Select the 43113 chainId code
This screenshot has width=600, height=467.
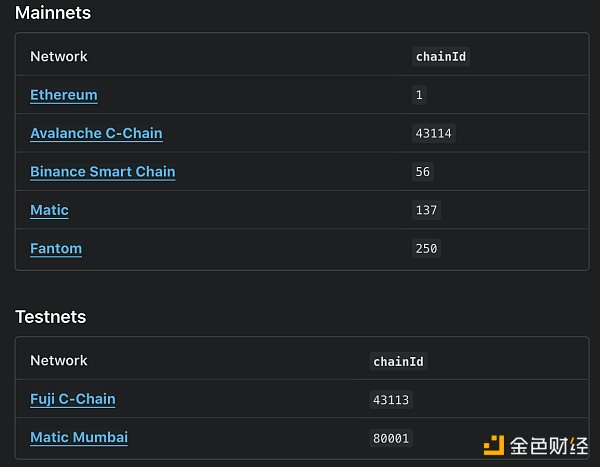391,399
